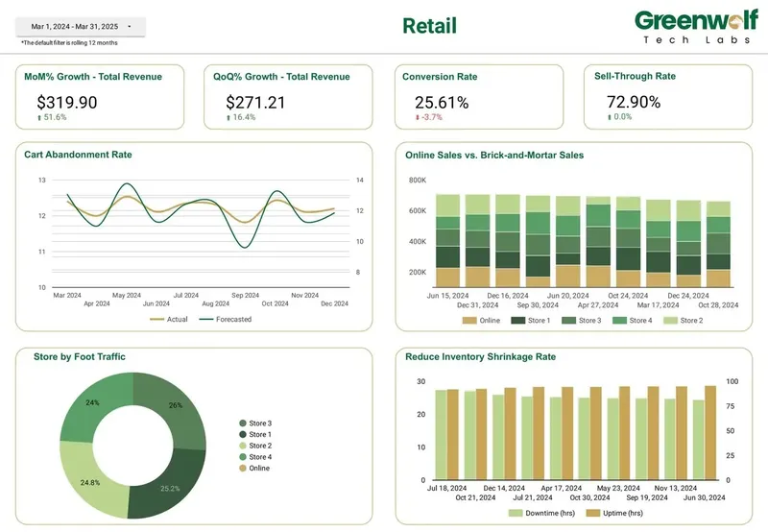The width and height of the screenshot is (768, 532).
Task: Open the date range dropdown Mar 1, 2024 - Mar 31, 2025
Action: [x=81, y=27]
